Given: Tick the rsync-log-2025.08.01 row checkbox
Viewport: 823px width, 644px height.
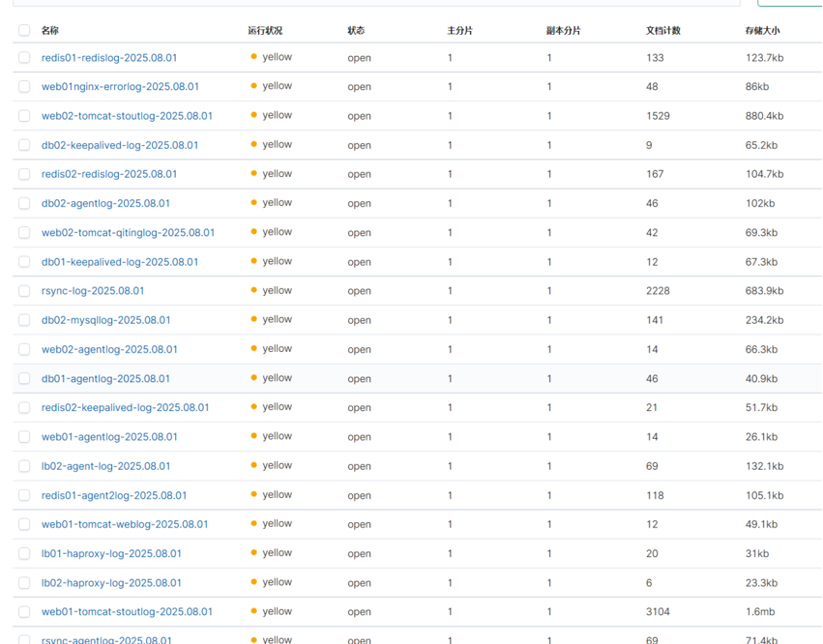Looking at the screenshot, I should 24,291.
